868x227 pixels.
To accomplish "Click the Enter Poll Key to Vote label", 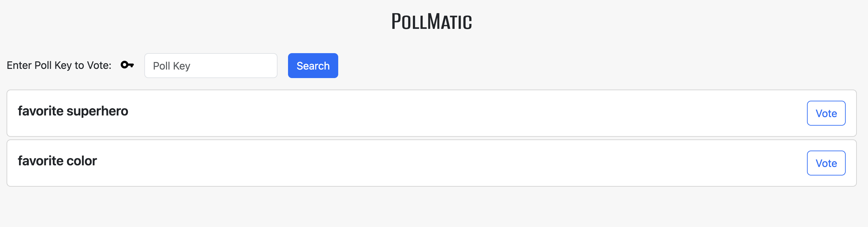I will [x=59, y=65].
